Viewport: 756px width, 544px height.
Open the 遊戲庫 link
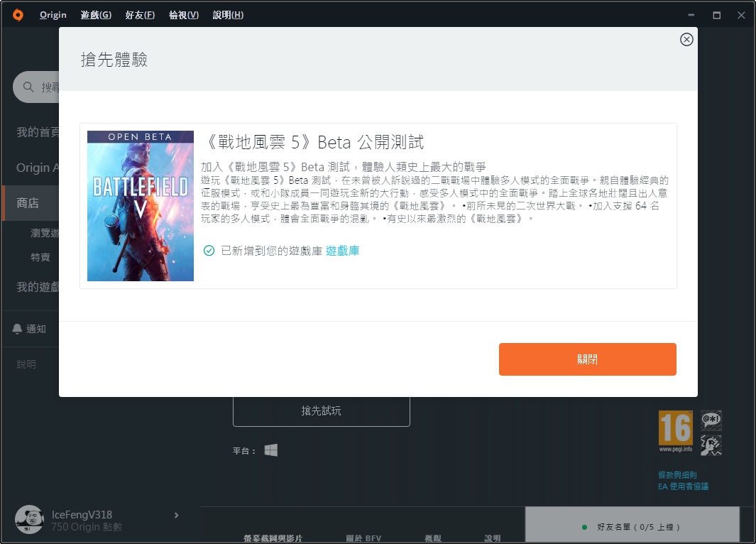342,251
